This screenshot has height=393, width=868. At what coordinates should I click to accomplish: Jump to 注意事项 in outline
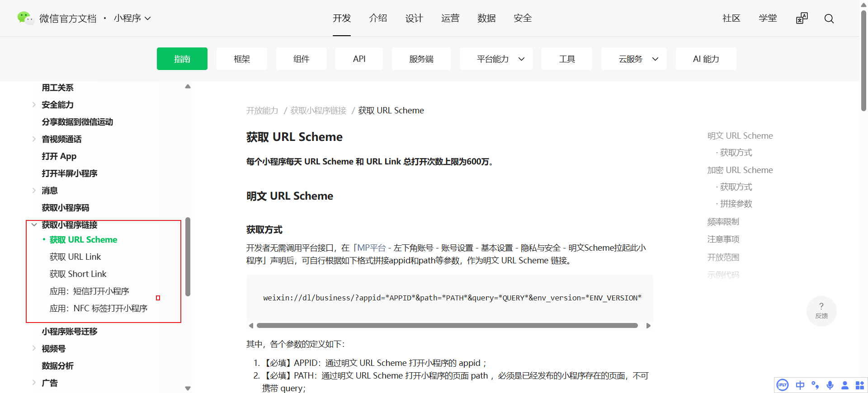pos(723,239)
